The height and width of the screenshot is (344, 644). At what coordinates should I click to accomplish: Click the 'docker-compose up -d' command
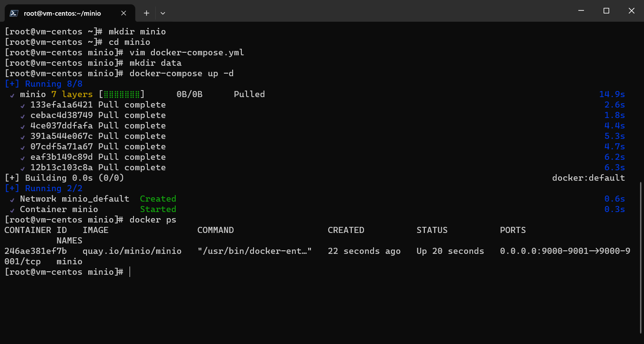click(x=182, y=74)
